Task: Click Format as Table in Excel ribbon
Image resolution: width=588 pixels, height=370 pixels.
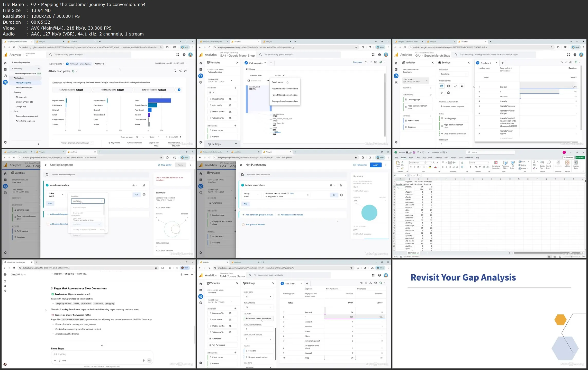Action: tap(505, 165)
